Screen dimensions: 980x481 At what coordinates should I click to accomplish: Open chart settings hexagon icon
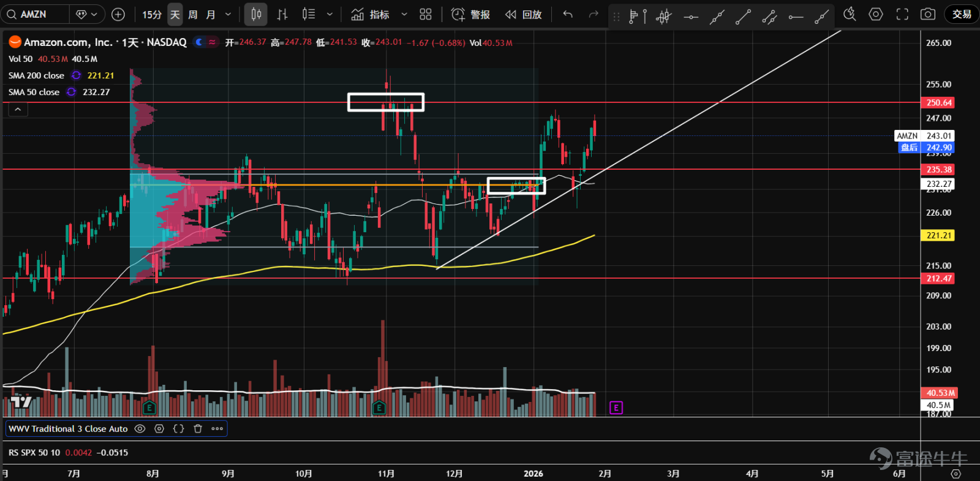pyautogui.click(x=876, y=14)
